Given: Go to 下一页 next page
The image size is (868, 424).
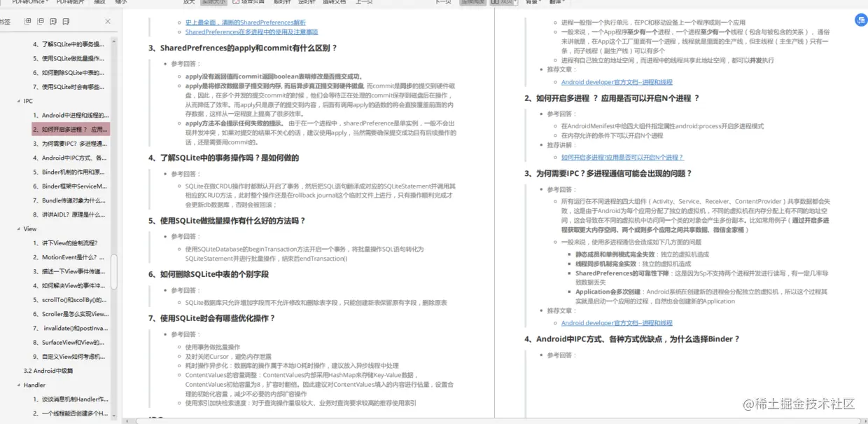Looking at the screenshot, I should coord(443,2).
